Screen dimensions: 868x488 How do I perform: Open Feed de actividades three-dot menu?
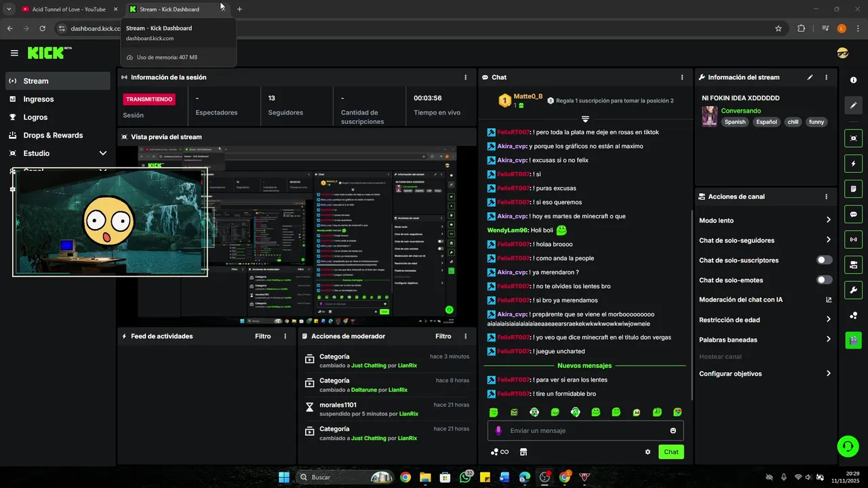[285, 336]
